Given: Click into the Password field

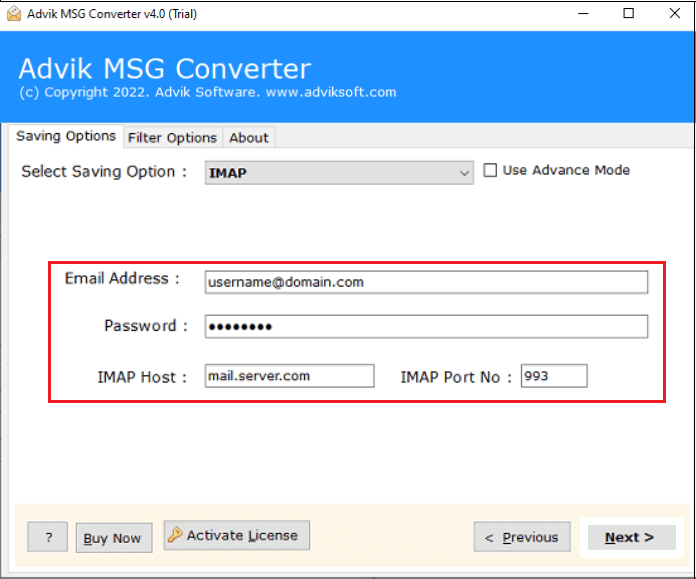Looking at the screenshot, I should point(426,326).
